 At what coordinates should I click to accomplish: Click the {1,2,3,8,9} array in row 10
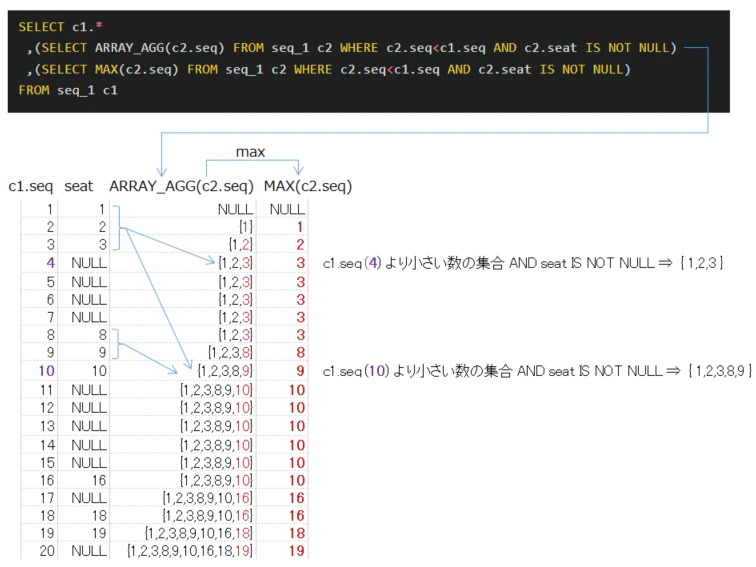225,371
